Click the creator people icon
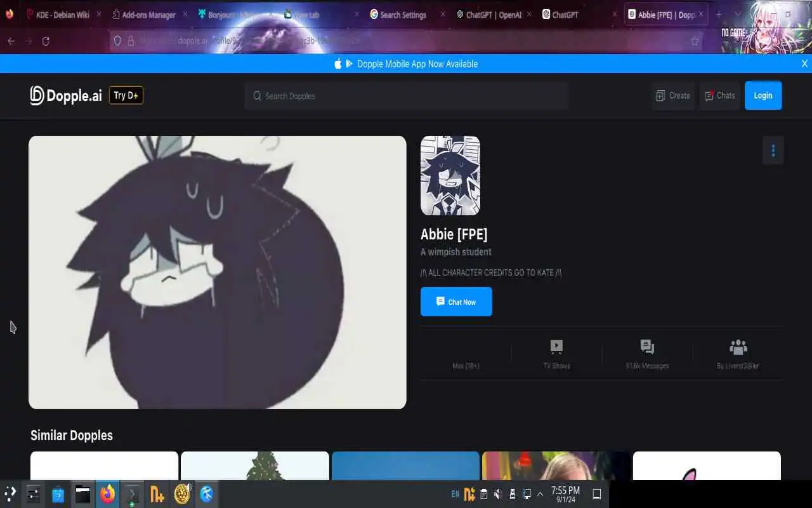The image size is (812, 508). [x=738, y=347]
